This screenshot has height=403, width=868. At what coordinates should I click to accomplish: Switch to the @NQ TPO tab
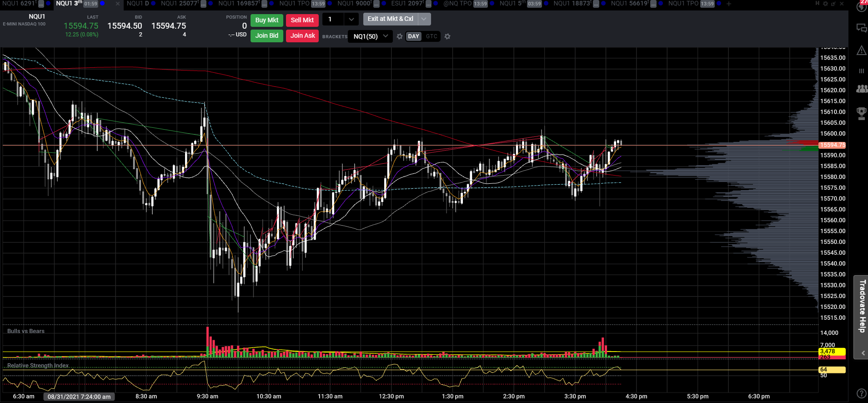(x=457, y=4)
